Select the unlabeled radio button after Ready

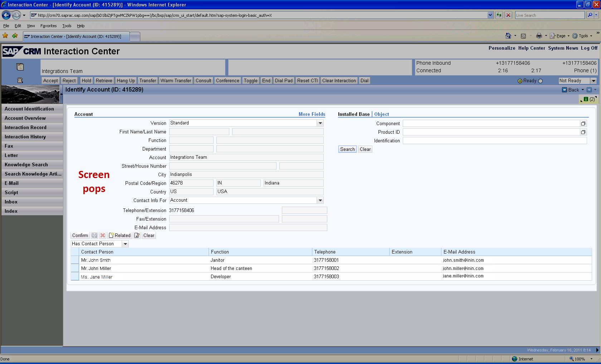tap(540, 81)
